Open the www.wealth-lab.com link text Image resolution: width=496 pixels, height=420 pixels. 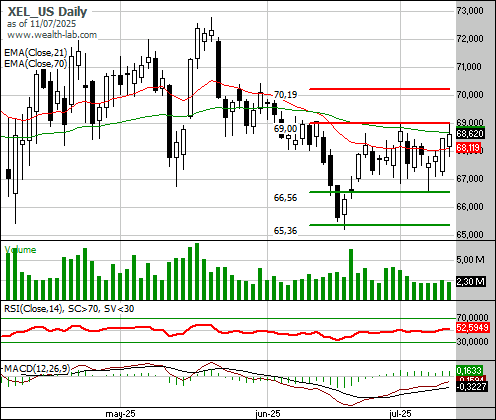(52, 35)
